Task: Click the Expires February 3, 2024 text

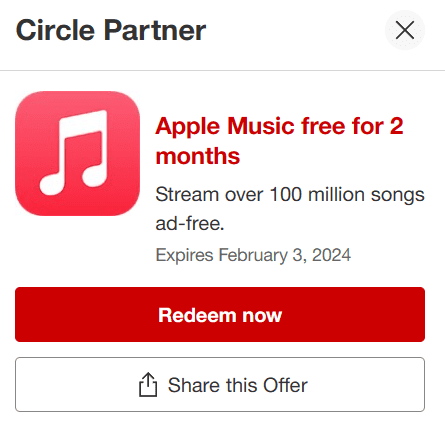Action: [253, 255]
